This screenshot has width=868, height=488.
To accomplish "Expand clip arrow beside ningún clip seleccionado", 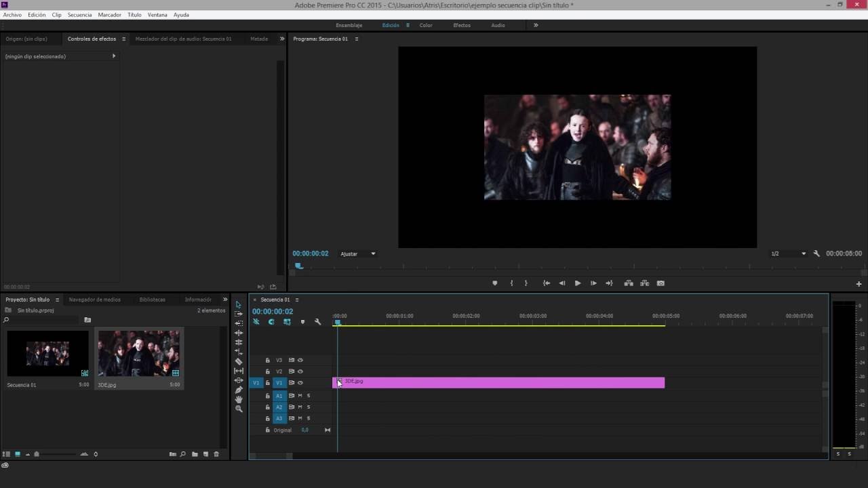I will [114, 56].
